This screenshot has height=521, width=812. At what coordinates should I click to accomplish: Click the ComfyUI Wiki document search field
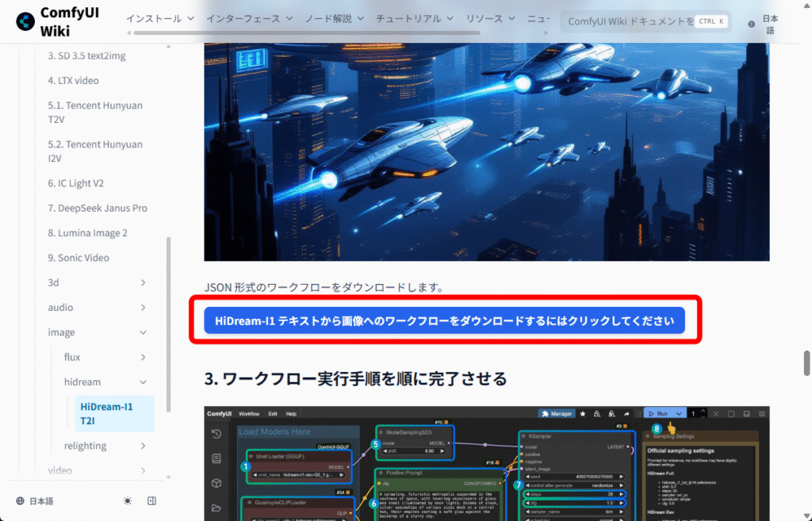(646, 21)
